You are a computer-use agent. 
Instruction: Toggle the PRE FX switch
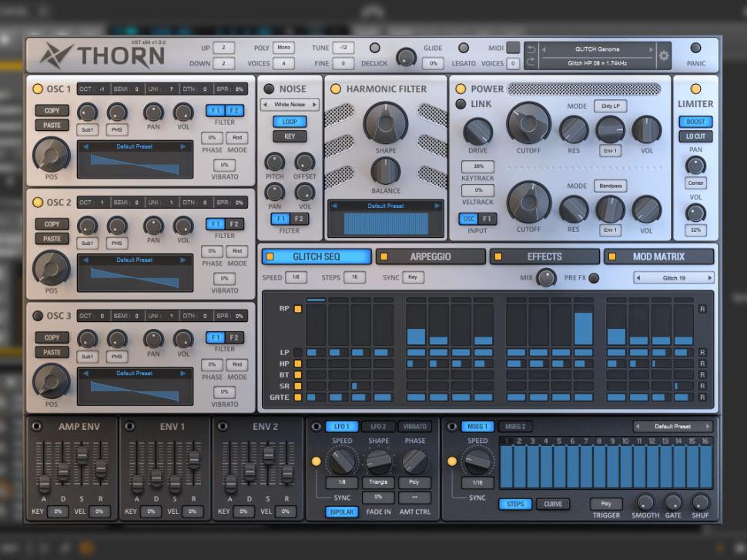coord(594,278)
